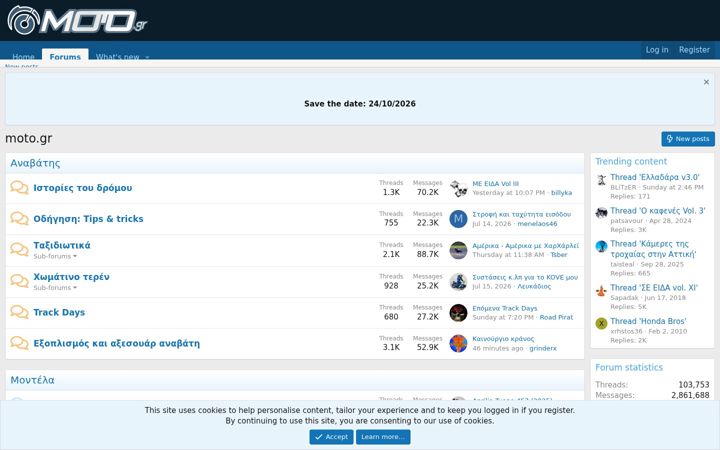Open the Αναβάτης category heading
Viewport: 720px width, 450px height.
click(35, 163)
